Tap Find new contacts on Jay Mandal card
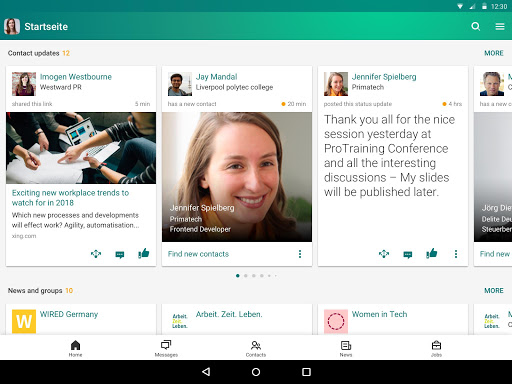This screenshot has height=384, width=512. pos(198,254)
